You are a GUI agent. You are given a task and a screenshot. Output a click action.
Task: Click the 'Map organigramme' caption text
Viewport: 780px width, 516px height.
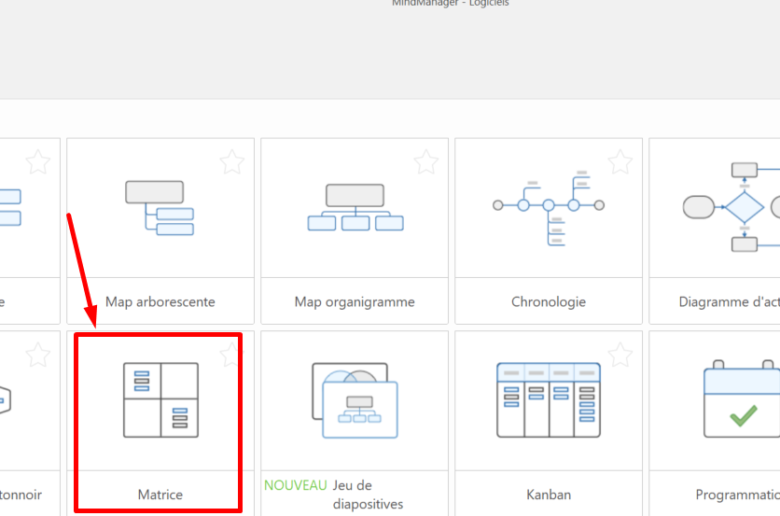(355, 301)
